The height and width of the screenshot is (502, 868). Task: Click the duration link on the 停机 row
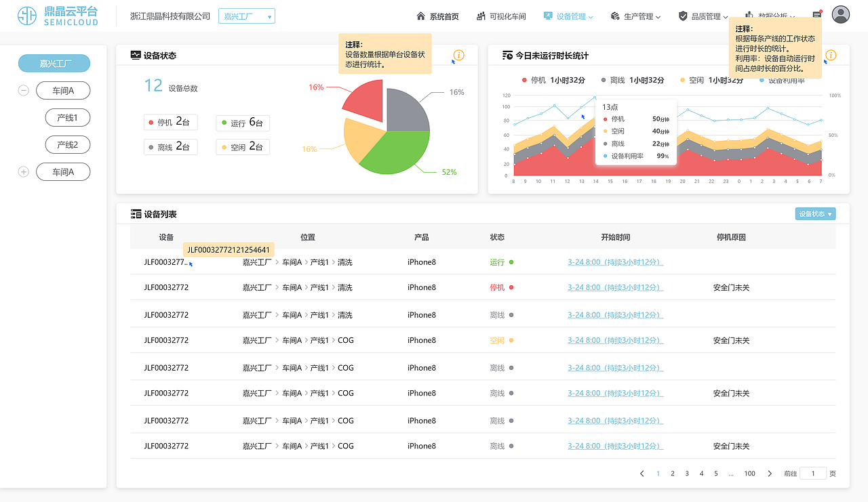point(616,287)
